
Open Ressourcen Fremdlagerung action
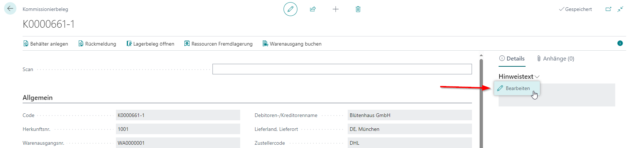(218, 44)
